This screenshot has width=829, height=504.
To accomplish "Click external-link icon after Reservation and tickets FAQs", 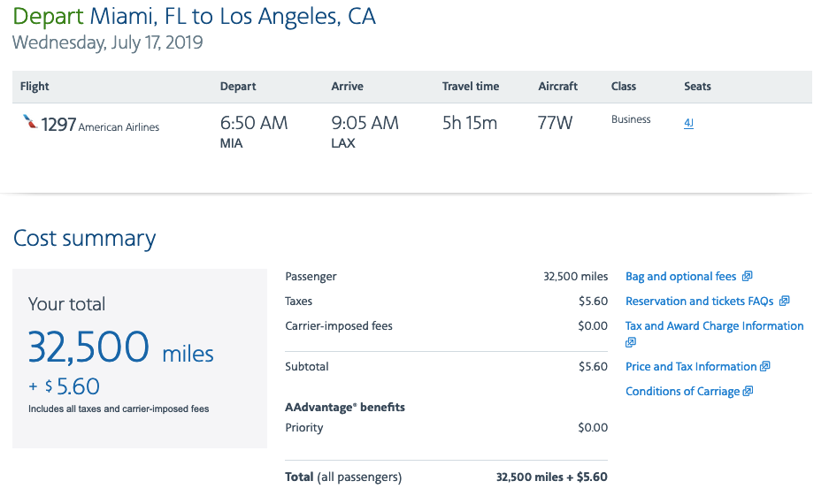I will point(785,302).
